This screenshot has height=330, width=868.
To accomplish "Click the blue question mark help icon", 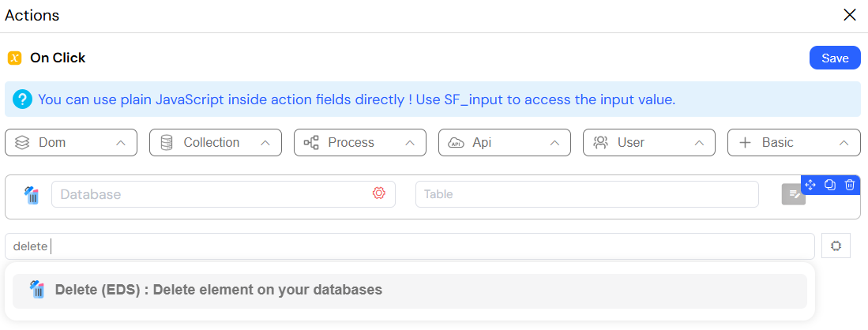I will 22,99.
